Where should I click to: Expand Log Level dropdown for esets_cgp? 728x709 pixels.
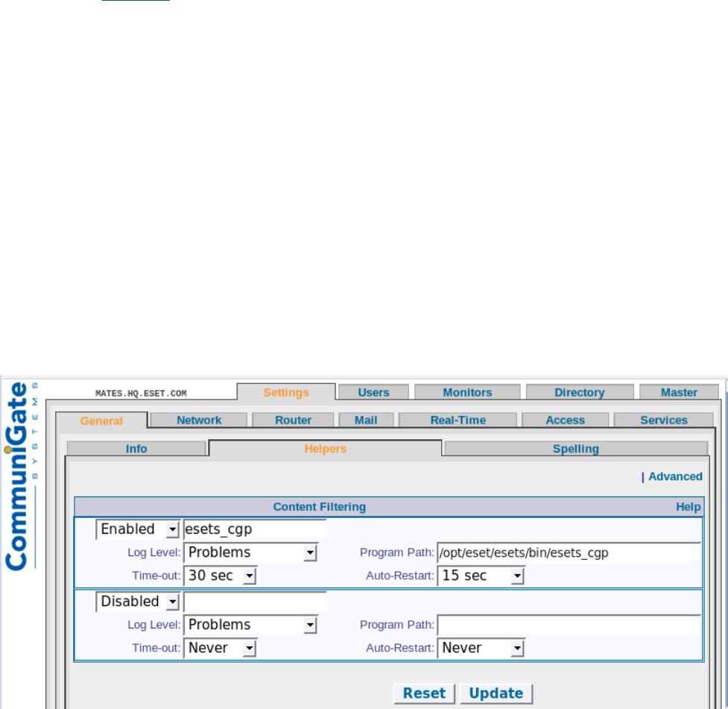point(250,552)
